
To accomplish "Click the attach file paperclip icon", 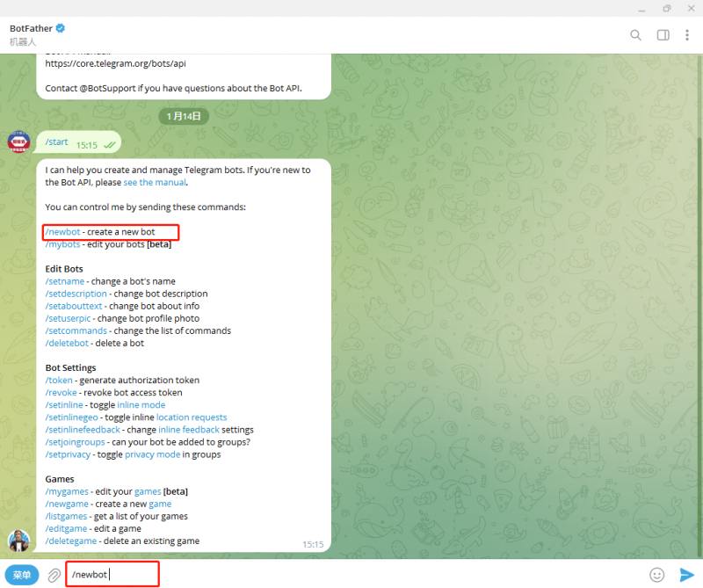I will pos(54,575).
